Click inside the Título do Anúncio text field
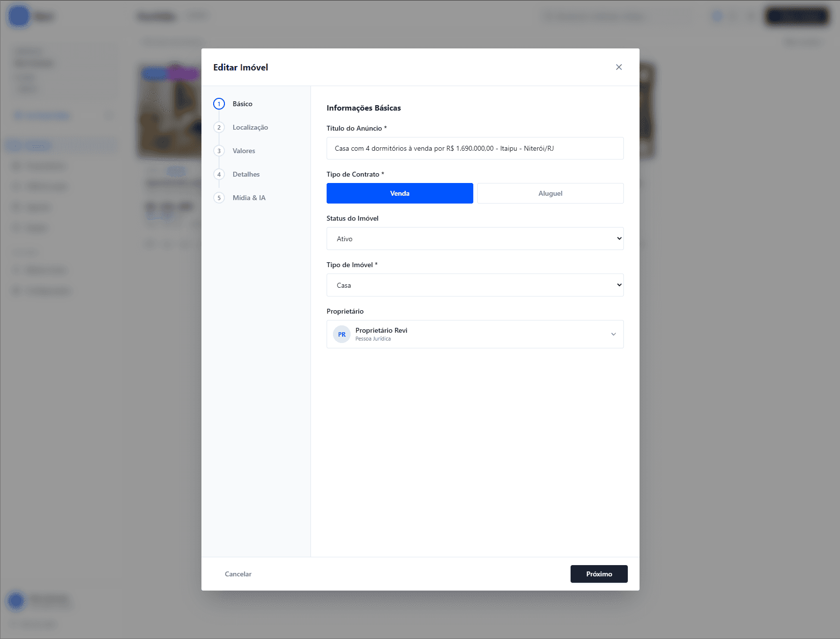The image size is (840, 639). tap(474, 148)
